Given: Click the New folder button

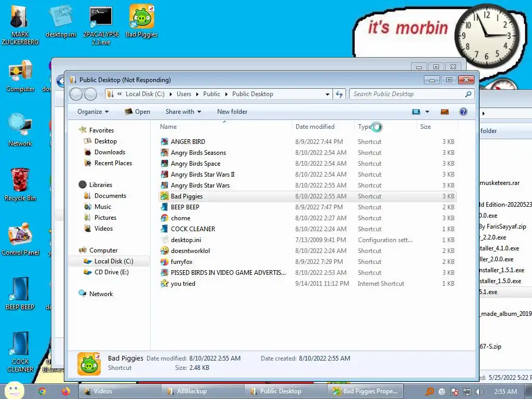Looking at the screenshot, I should pyautogui.click(x=232, y=112).
